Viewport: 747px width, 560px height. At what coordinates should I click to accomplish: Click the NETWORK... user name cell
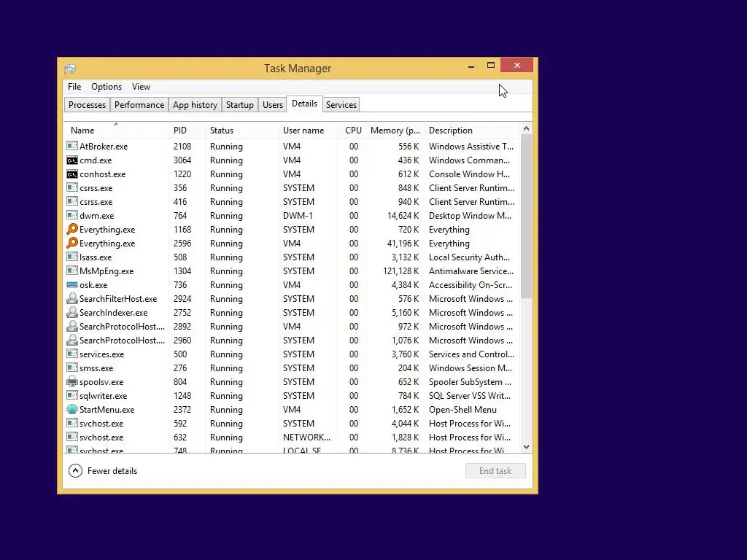tap(306, 437)
